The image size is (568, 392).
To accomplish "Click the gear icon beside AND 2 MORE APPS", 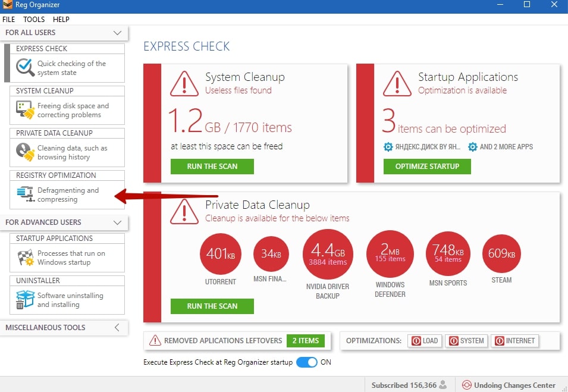I will [x=472, y=147].
